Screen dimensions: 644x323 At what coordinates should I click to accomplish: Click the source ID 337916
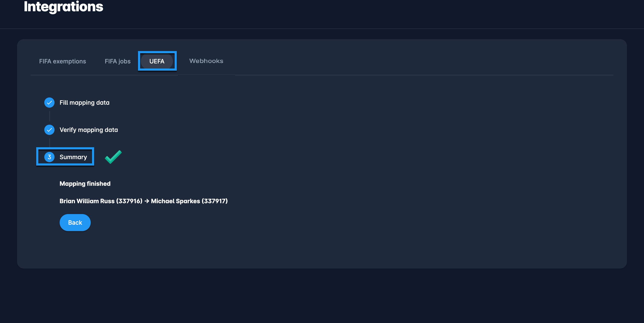[129, 201]
